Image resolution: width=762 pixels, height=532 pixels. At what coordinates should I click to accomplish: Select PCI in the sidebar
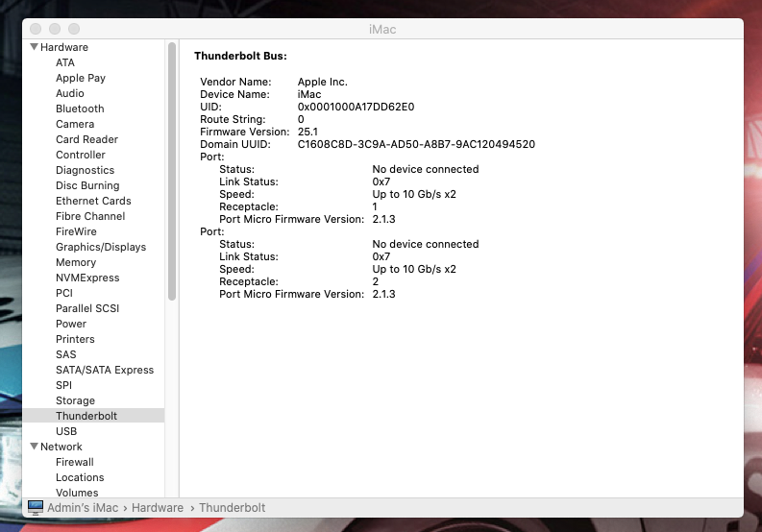tap(64, 294)
